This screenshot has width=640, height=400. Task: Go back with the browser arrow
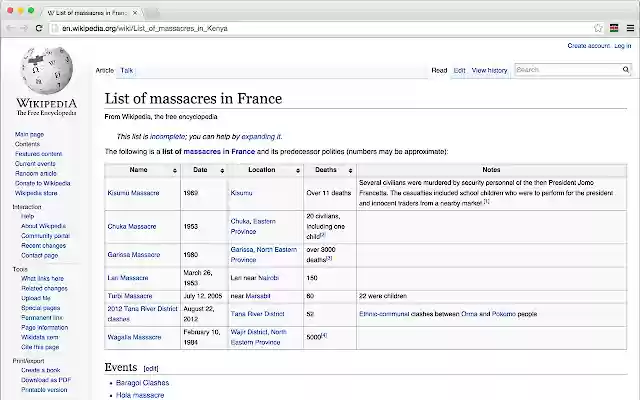coord(11,28)
